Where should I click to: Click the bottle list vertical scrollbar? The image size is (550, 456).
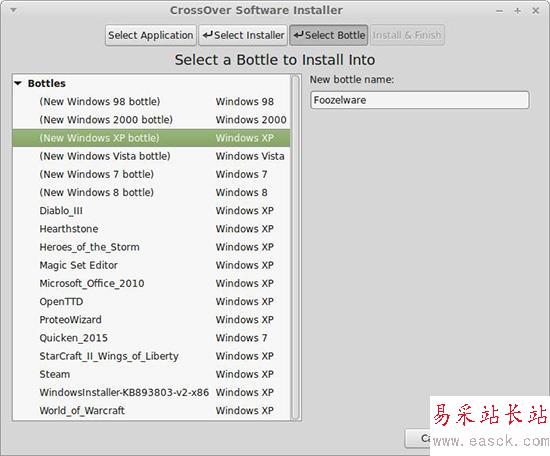[x=296, y=247]
